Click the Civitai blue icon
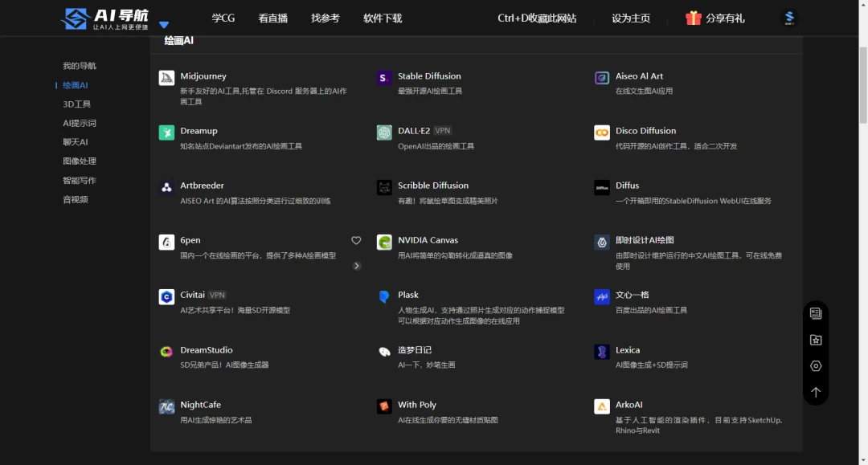 point(166,297)
